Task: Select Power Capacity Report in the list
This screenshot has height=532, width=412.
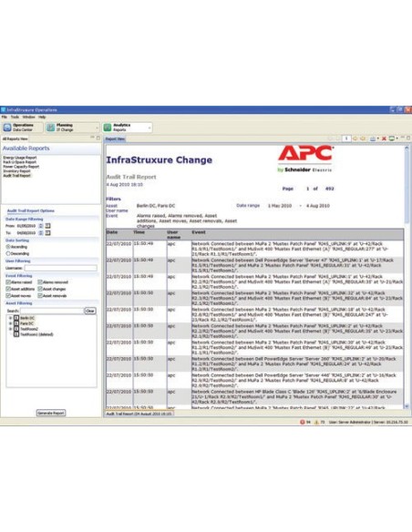Action: (x=21, y=167)
